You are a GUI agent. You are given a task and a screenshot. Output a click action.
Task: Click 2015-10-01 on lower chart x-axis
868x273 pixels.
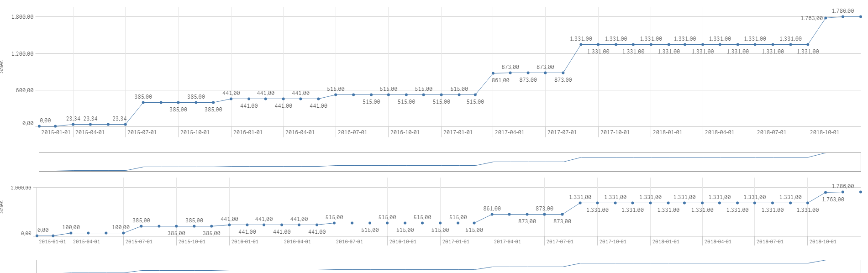pos(192,241)
